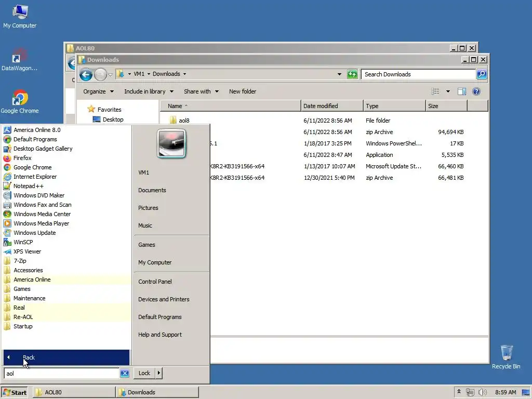This screenshot has width=532, height=399.
Task: Open Help and Support
Action: (x=160, y=335)
